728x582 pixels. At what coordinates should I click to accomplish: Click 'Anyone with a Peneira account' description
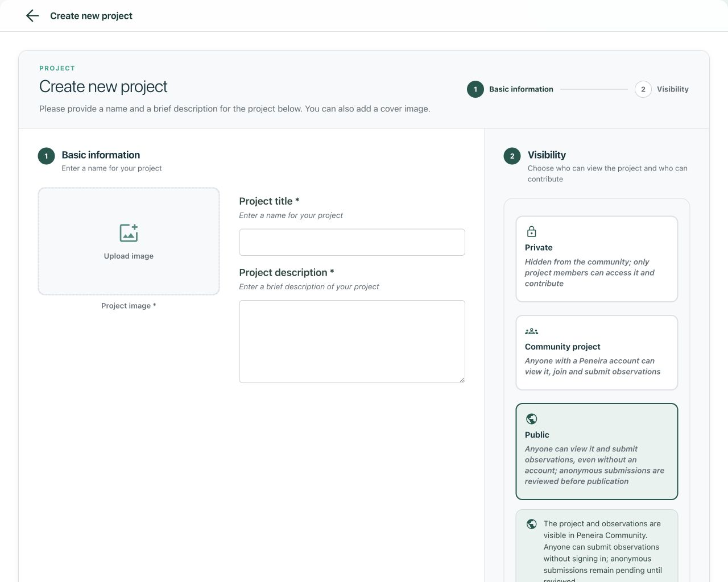pyautogui.click(x=593, y=366)
